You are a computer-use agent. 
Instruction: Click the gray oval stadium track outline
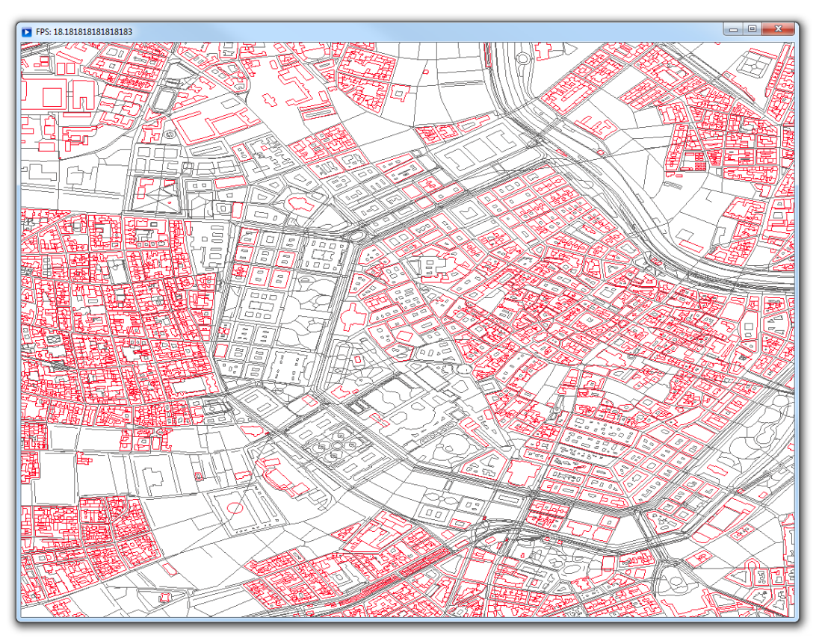[x=164, y=99]
